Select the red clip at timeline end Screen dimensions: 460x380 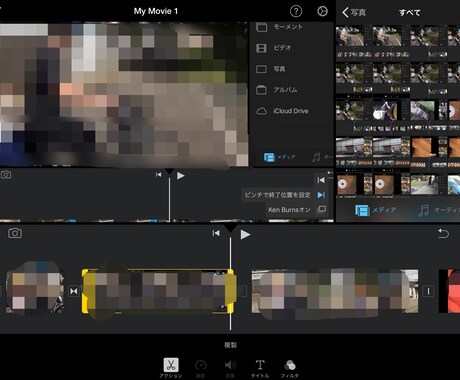click(449, 291)
